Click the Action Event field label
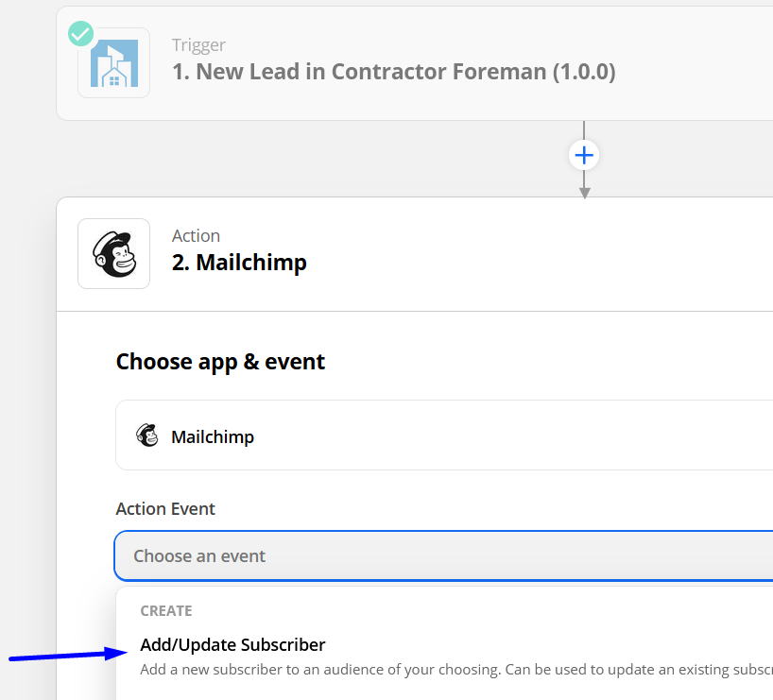 coord(165,509)
